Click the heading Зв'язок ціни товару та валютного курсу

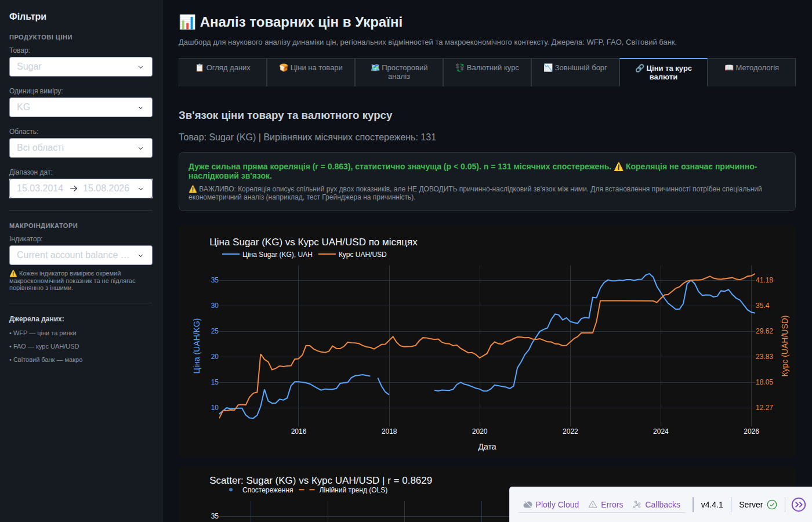[x=285, y=115]
